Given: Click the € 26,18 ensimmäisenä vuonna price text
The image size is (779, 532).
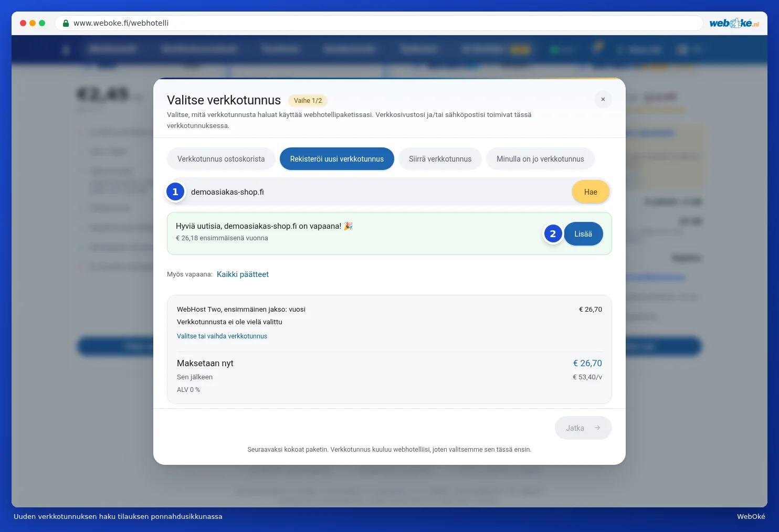Looking at the screenshot, I should [x=222, y=238].
